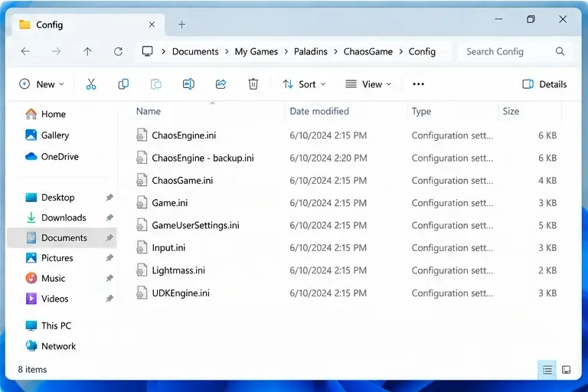Select ChaosGame.ini file name
The image size is (588, 392).
182,181
